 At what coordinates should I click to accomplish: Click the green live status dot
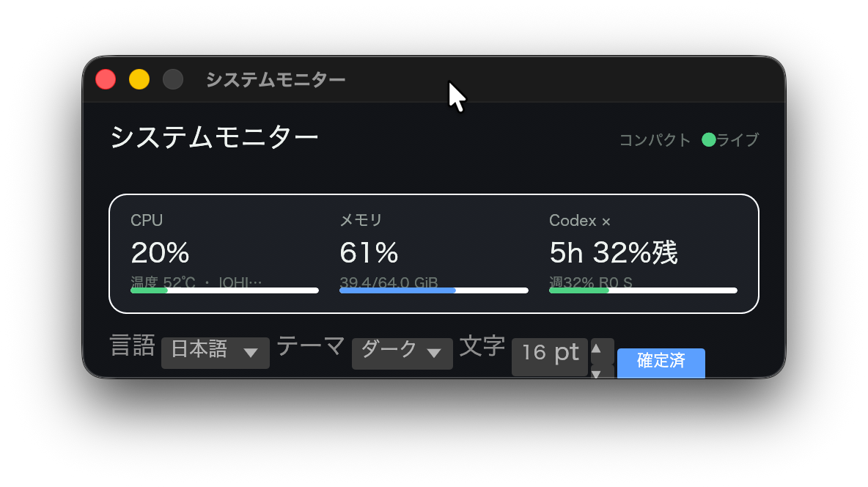click(x=709, y=139)
